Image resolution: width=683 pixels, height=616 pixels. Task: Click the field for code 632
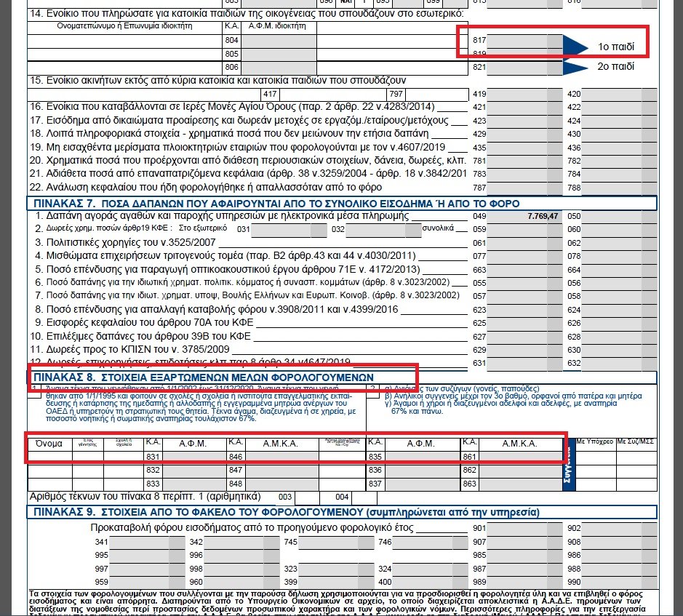point(619,364)
